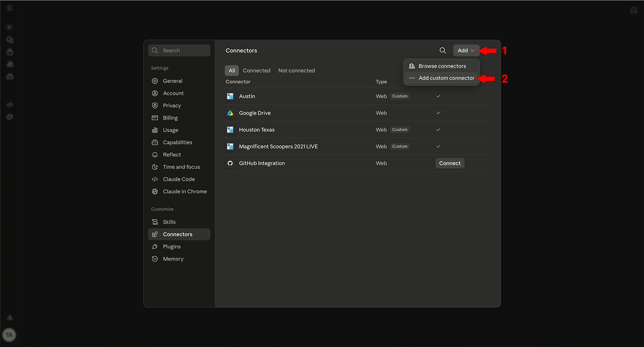Click the three-dots icon of Add custom connector
This screenshot has height=347, width=644.
412,78
